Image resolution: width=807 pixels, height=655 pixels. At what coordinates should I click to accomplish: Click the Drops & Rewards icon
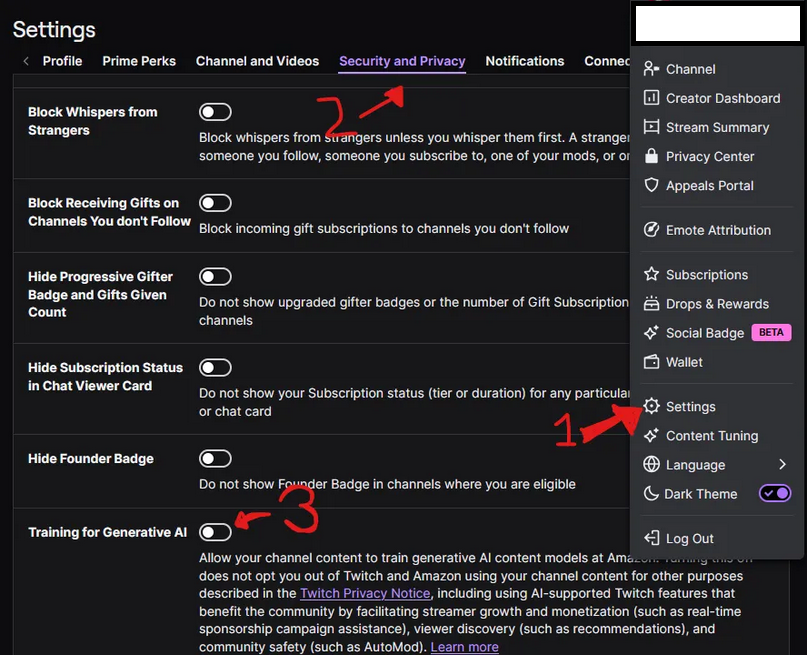point(651,304)
